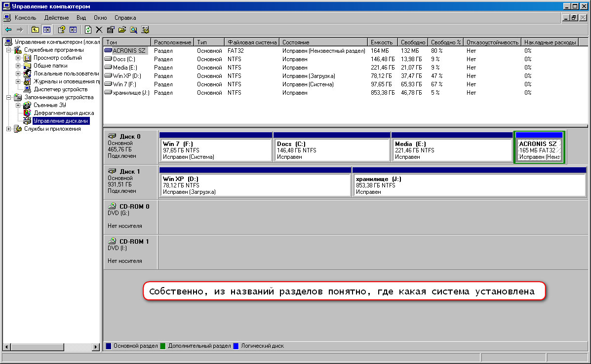Image resolution: width=591 pixels, height=364 pixels.
Task: Click the left pane scrollbar right arrow
Action: 96,346
